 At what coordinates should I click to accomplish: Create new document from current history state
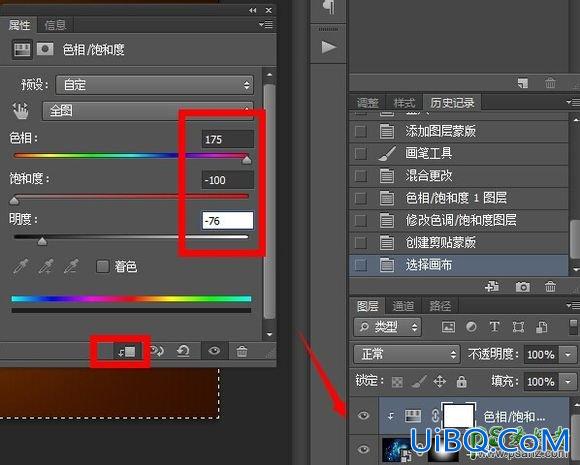pyautogui.click(x=492, y=287)
